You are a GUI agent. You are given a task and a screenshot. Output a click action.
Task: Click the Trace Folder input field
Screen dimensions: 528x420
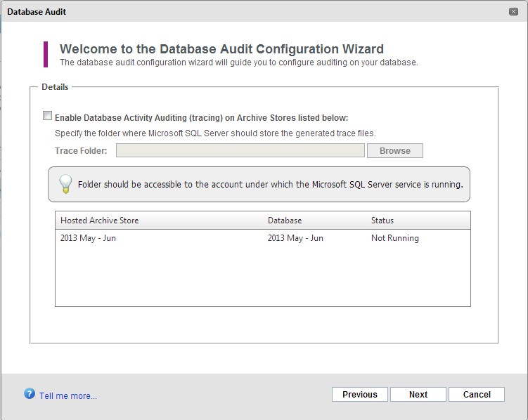[x=240, y=150]
